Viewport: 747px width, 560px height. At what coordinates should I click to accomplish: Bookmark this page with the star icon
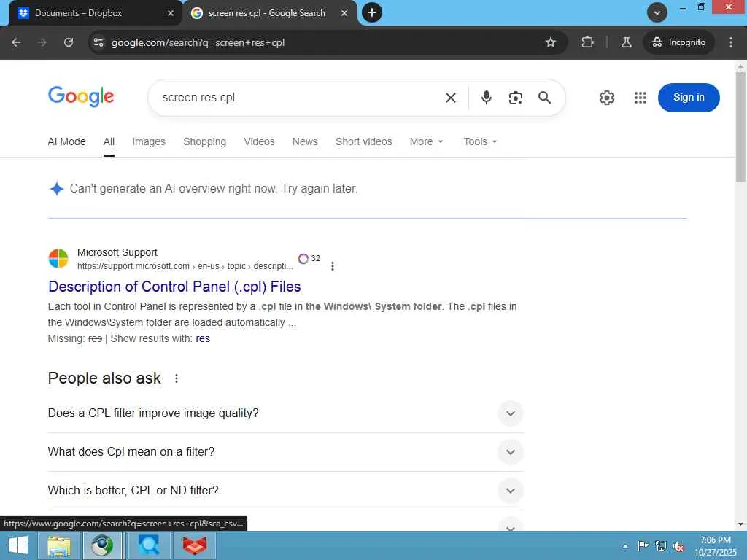coord(551,42)
